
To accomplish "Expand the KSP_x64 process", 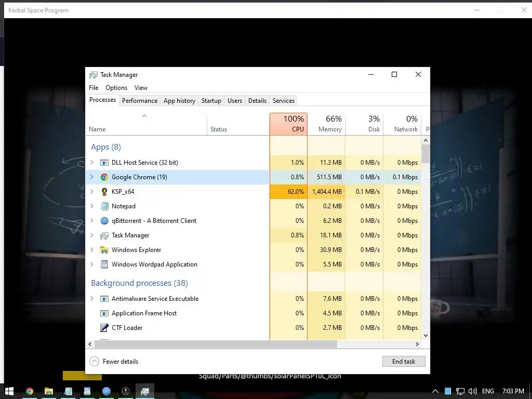I will [x=92, y=192].
